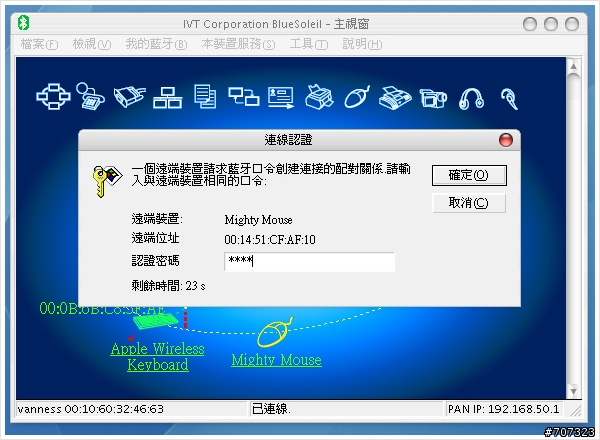Screen dimensions: 600x440
Task: Click the green 00:0B address text
Action: pos(102,309)
